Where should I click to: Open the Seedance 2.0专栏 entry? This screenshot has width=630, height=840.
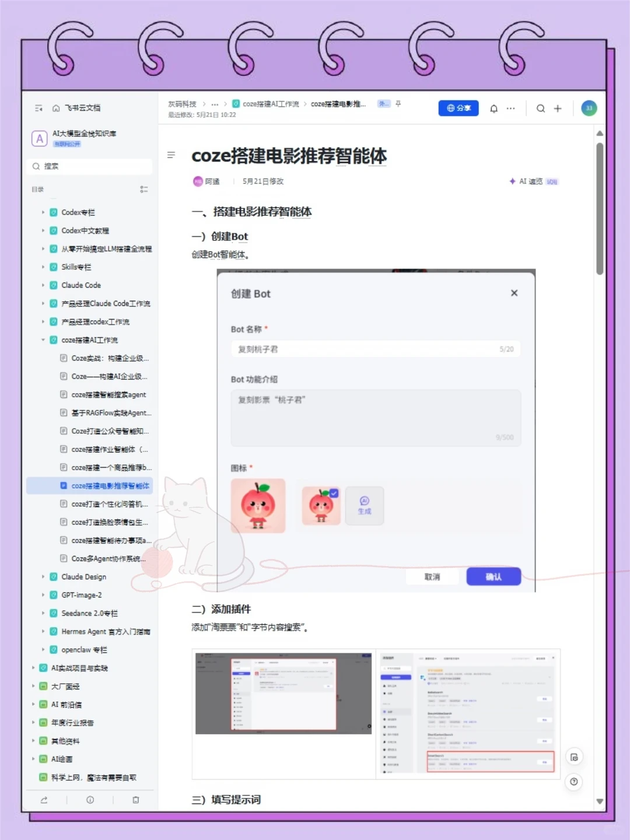coord(89,613)
